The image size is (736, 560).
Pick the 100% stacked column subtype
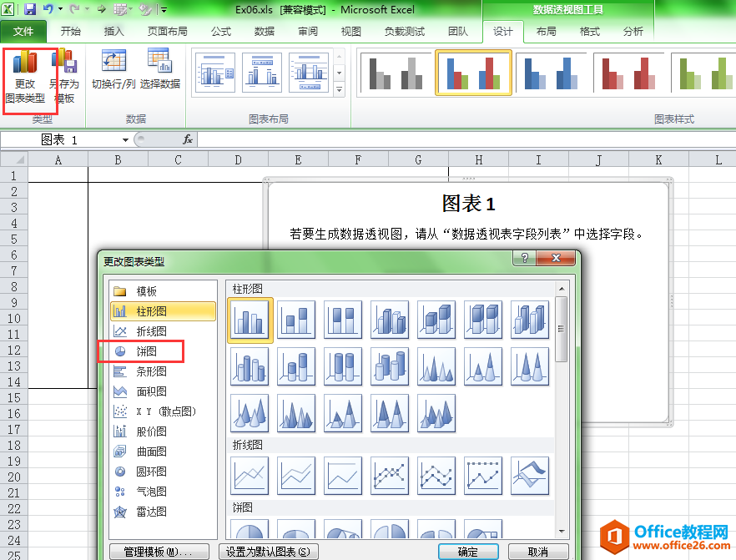[343, 320]
